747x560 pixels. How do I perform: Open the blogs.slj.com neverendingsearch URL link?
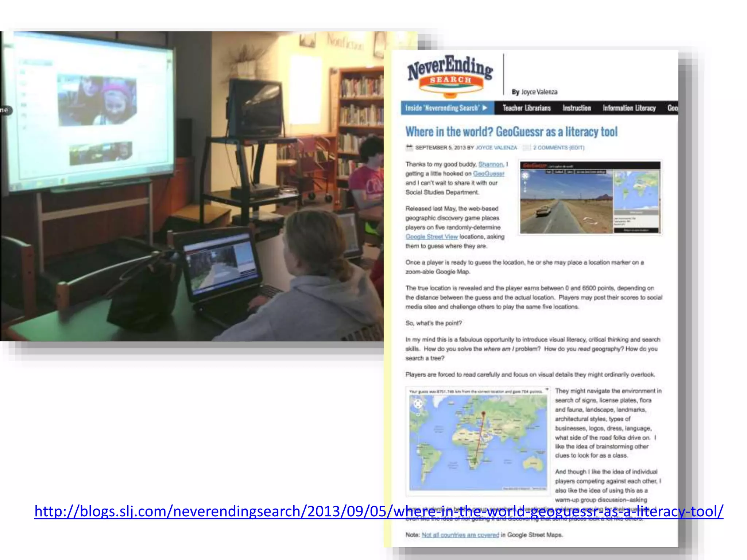point(379,511)
